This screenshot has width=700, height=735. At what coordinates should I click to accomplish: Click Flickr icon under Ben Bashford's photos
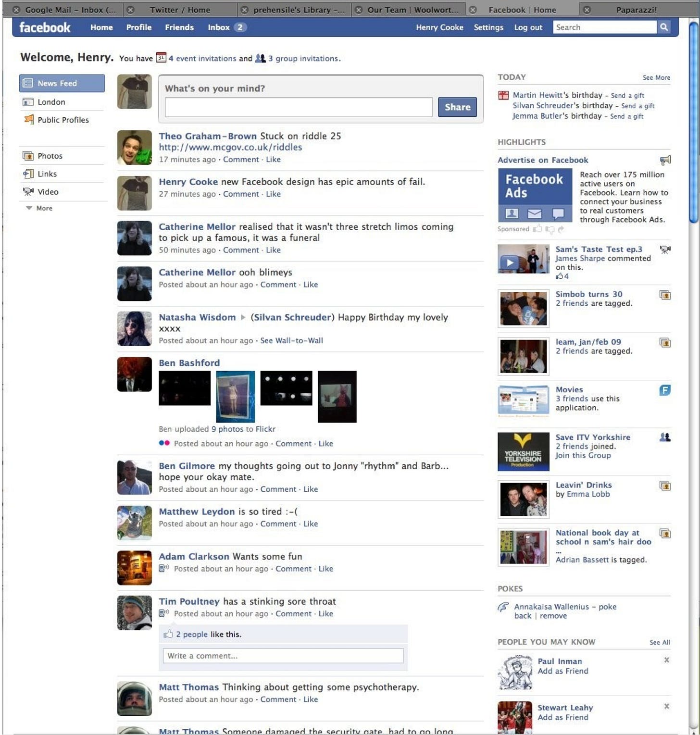pos(164,443)
